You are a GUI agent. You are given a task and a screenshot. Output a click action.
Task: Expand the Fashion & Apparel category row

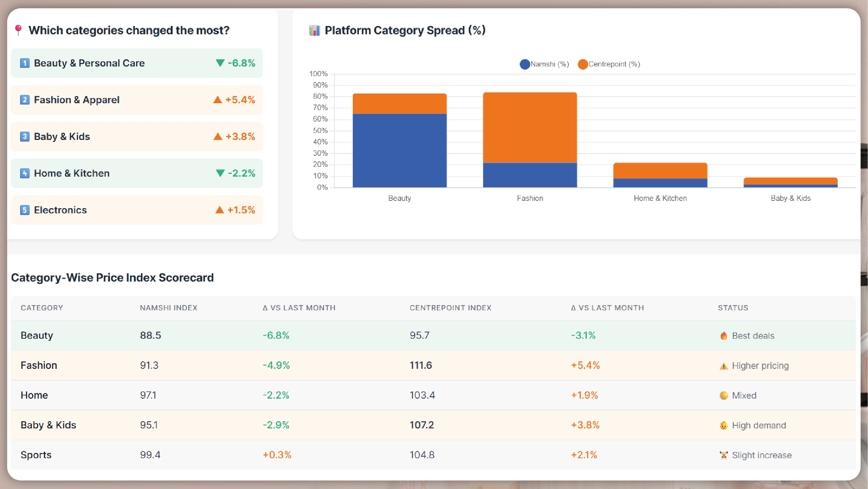(x=137, y=100)
